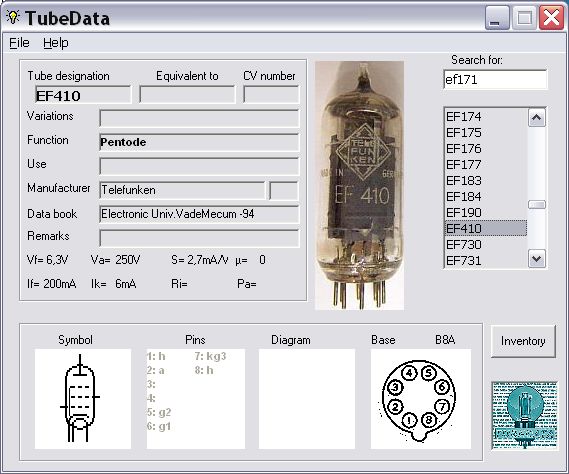The image size is (569, 474).
Task: Select EF175 in the tube list
Action: click(x=486, y=132)
